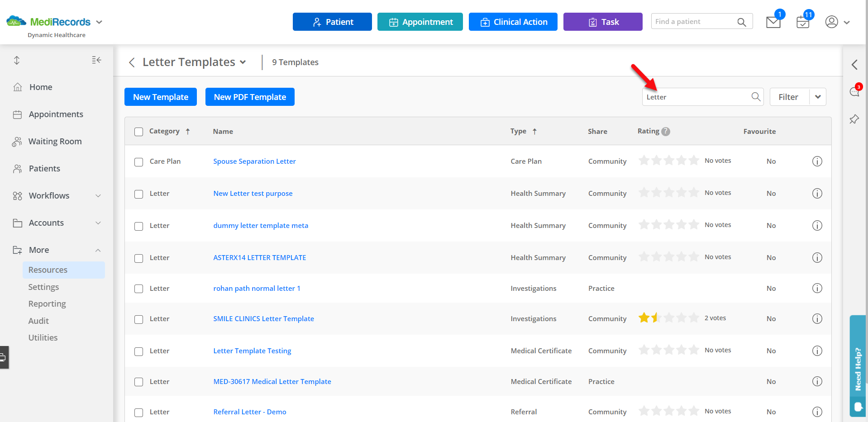868x422 pixels.
Task: Open Waiting Room in sidebar
Action: 55,142
